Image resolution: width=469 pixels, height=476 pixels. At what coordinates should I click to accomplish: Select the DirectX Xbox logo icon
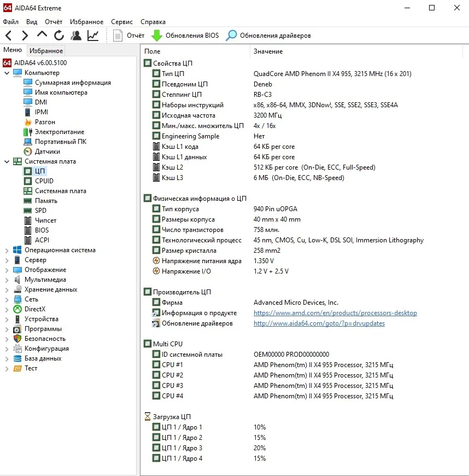click(17, 309)
